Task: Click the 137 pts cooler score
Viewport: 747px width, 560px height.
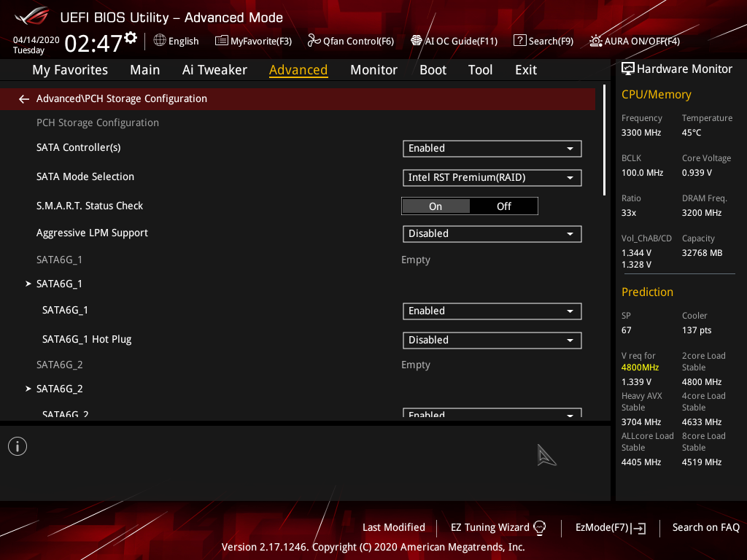Action: coord(697,330)
